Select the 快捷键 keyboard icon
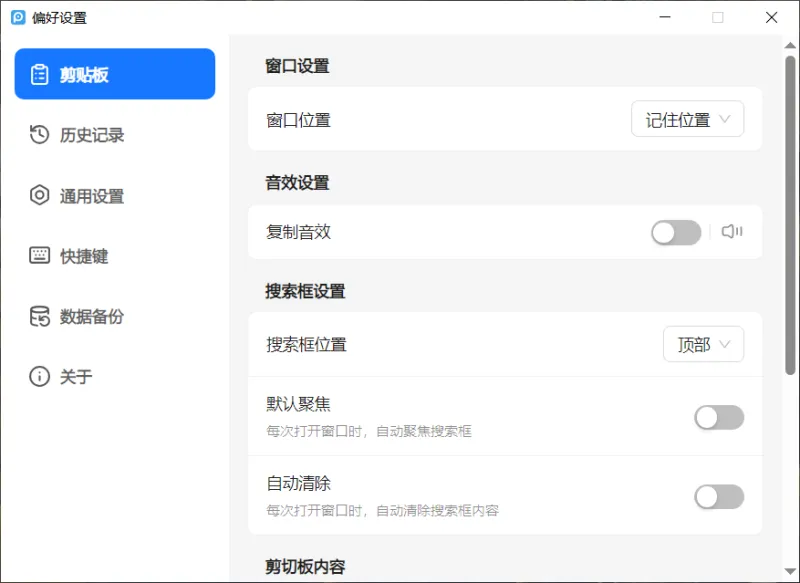Screen dimensions: 800x583 [38, 256]
